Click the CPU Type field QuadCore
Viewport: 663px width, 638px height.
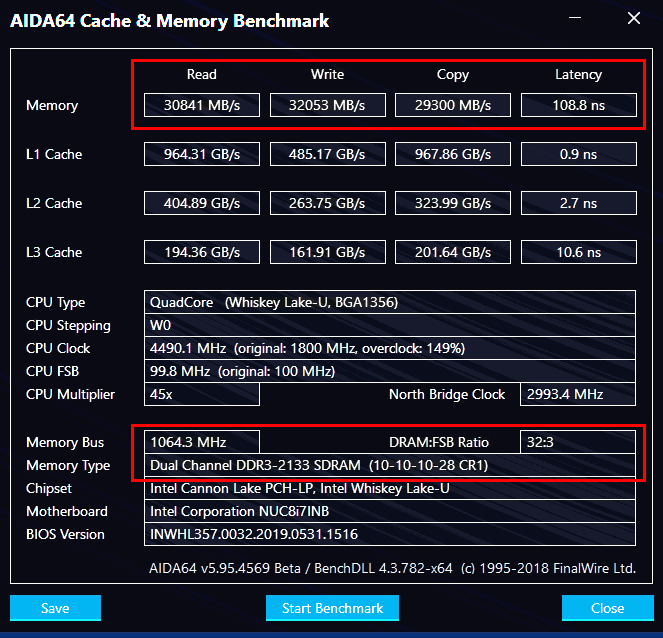point(390,302)
